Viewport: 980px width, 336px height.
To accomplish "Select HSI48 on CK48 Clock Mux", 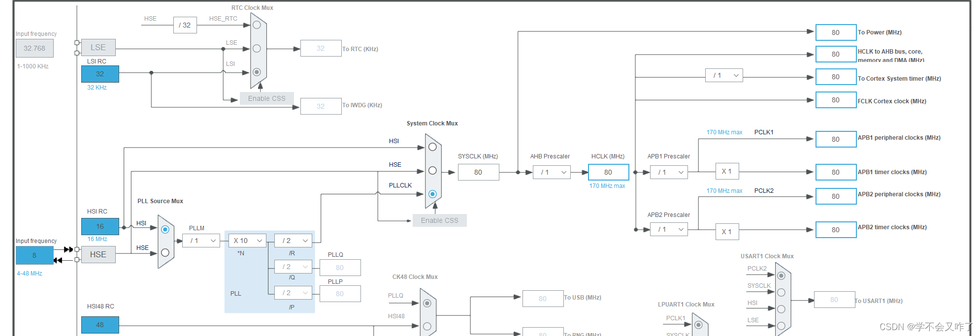I will 427,326.
